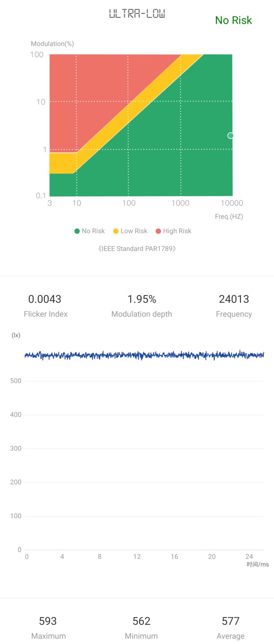Tap the Minimum value 562
The image size is (274, 644).
coord(141,621)
